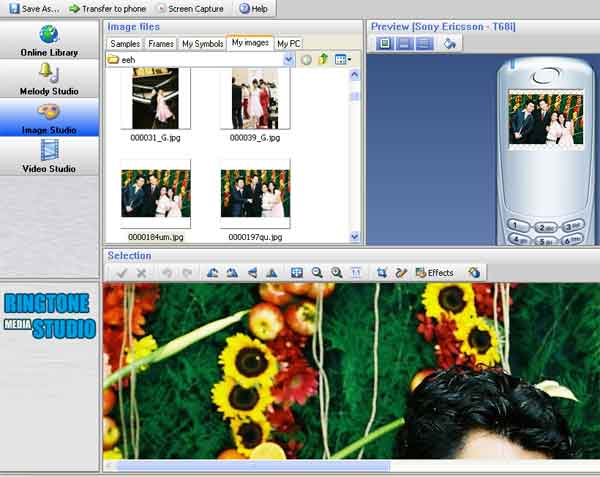Open the Video Studio section
This screenshot has width=600, height=477.
point(49,156)
